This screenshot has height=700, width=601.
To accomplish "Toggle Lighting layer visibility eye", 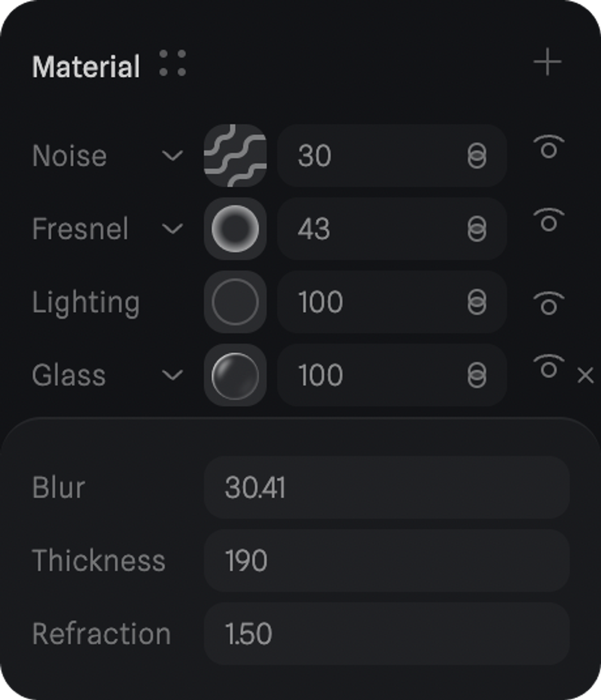I will tap(549, 303).
